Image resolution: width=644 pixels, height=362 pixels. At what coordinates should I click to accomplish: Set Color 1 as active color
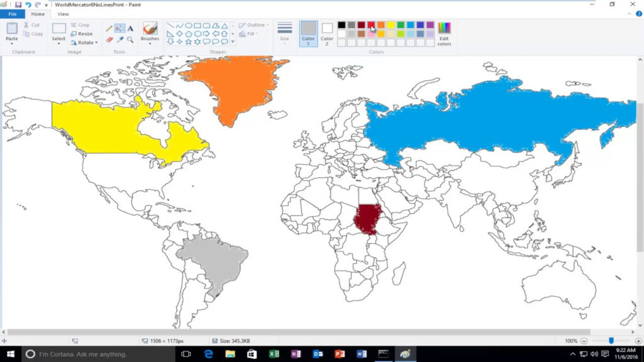308,33
